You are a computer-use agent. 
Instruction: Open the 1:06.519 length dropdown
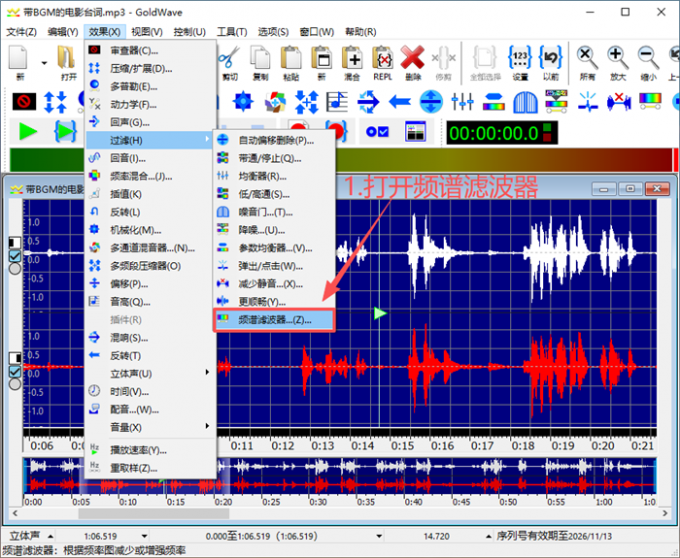(x=144, y=536)
